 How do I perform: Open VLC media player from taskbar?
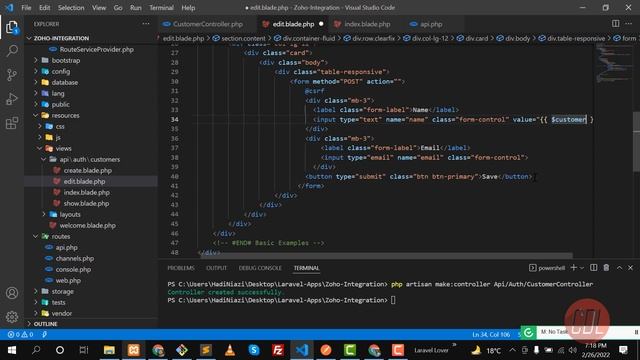click(x=230, y=350)
